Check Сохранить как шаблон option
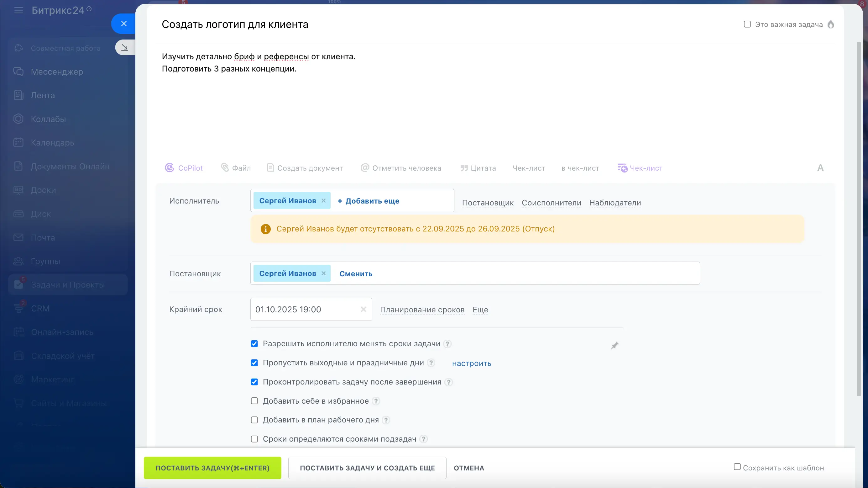 coord(737,467)
